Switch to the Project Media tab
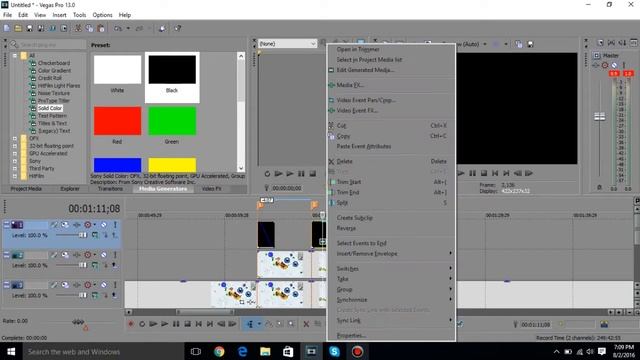 tap(26, 189)
